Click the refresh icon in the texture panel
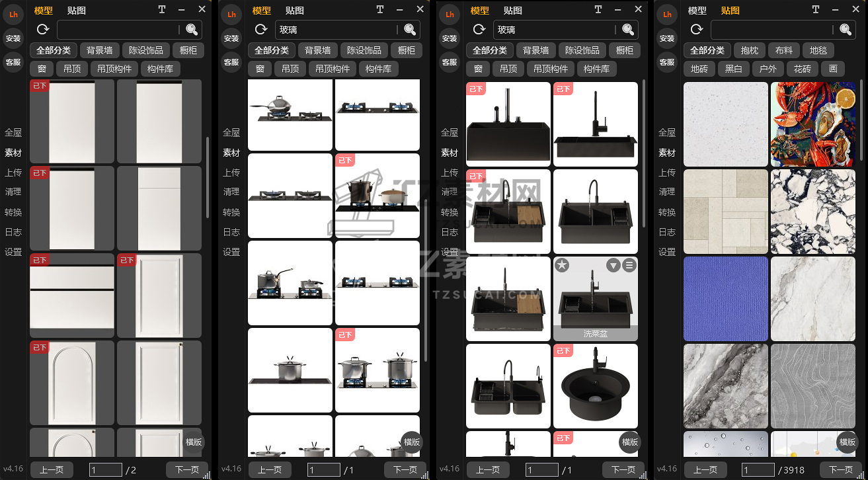The image size is (868, 480). (696, 29)
